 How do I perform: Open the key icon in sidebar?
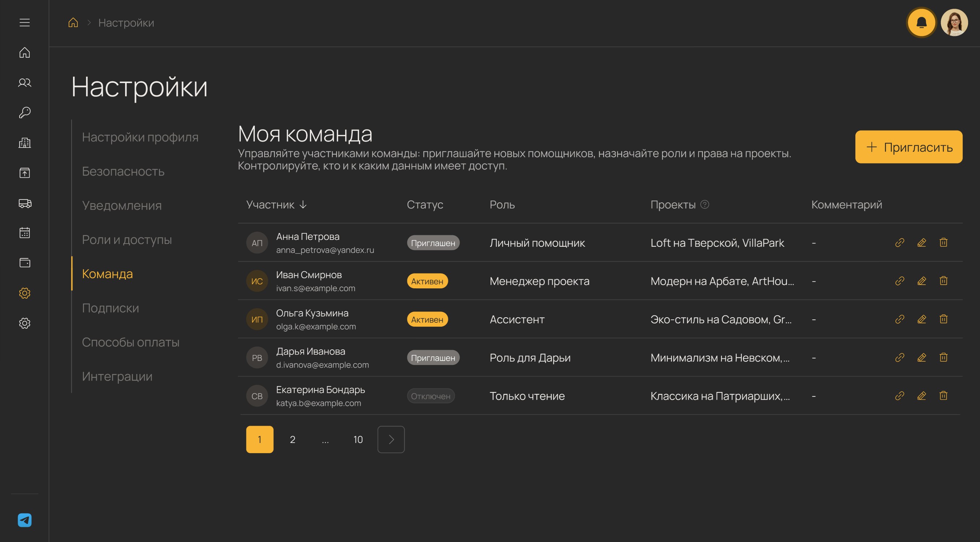pos(25,113)
